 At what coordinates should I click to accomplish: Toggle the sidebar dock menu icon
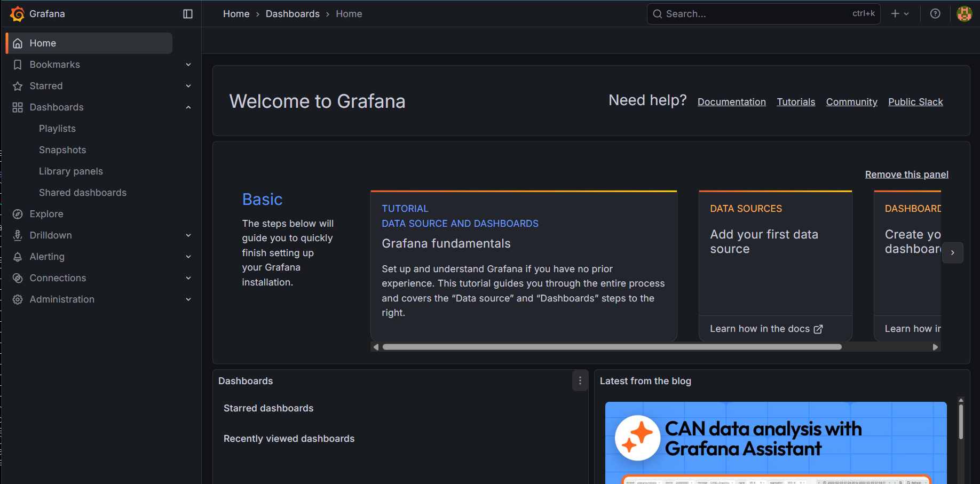[188, 14]
